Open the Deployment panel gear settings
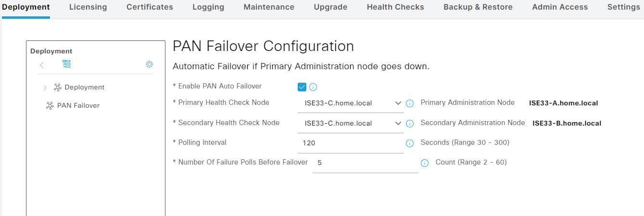The width and height of the screenshot is (644, 216). pyautogui.click(x=149, y=64)
